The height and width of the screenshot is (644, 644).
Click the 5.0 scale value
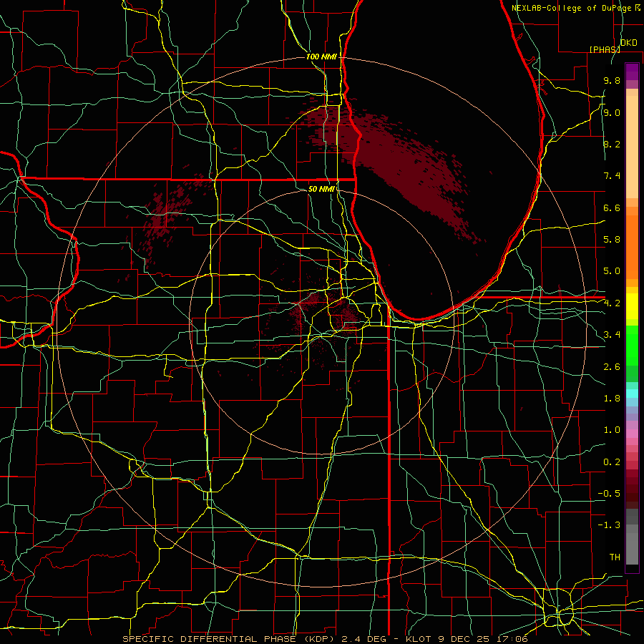point(612,271)
